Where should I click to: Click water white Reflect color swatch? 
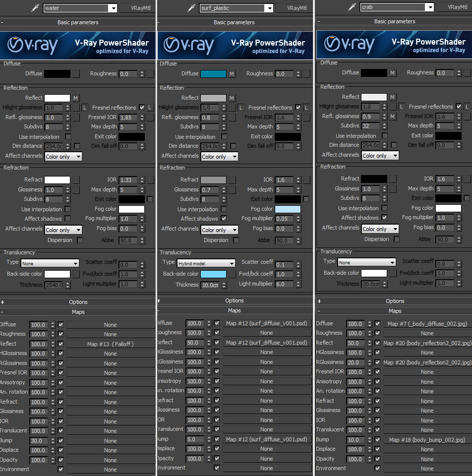tap(58, 98)
